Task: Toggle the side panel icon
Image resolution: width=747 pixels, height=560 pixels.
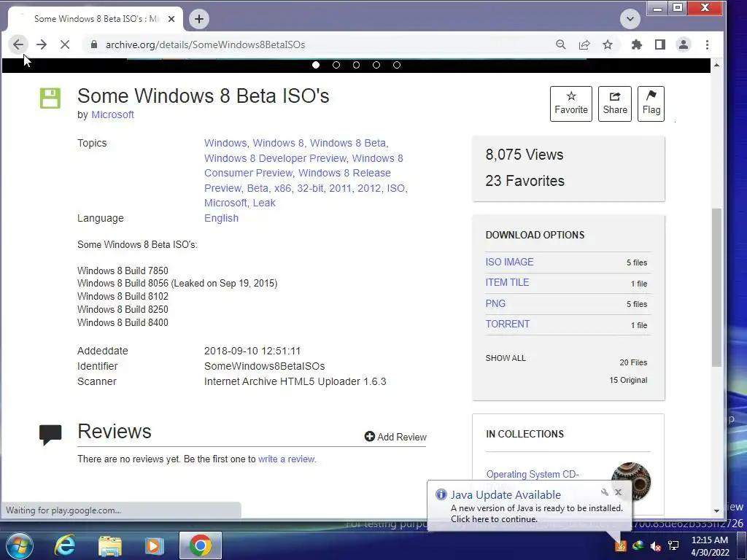Action: pyautogui.click(x=659, y=44)
